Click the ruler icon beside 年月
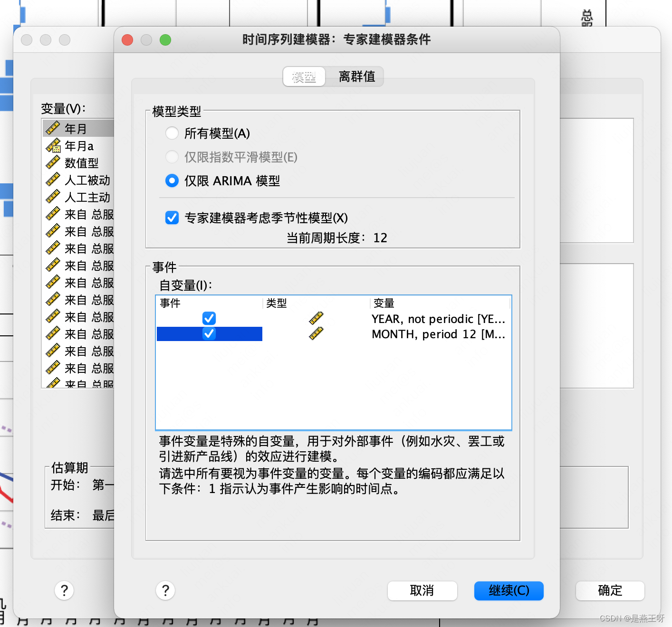Image resolution: width=672 pixels, height=627 pixels. pyautogui.click(x=53, y=128)
